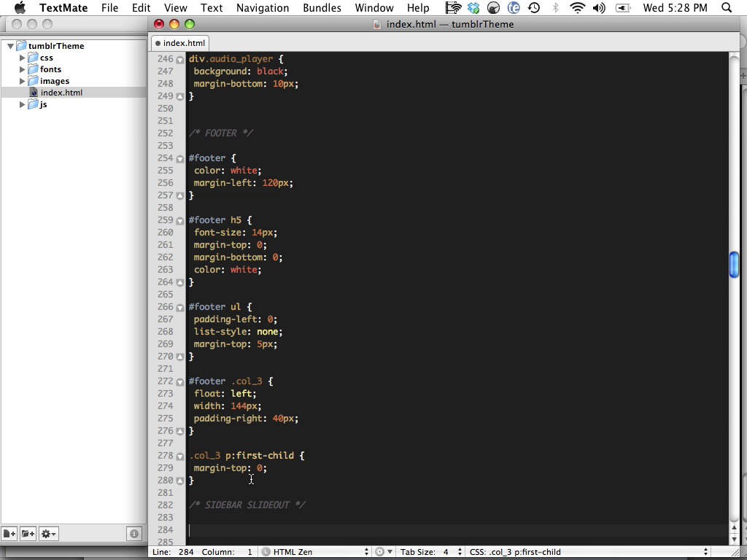Screen dimensions: 747x560
Task: Open the Tab Size dropdown
Action: (x=430, y=552)
